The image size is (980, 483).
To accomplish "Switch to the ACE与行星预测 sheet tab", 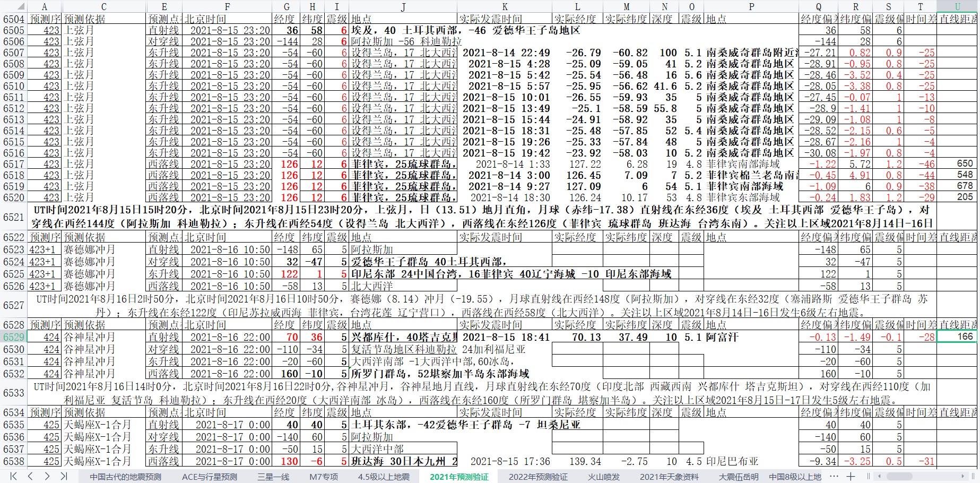I will [x=210, y=477].
